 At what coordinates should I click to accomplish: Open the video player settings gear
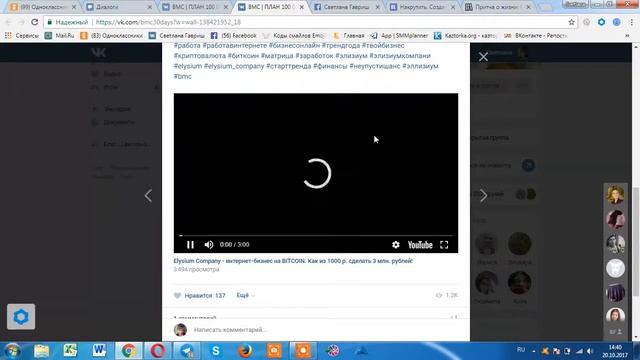(396, 244)
